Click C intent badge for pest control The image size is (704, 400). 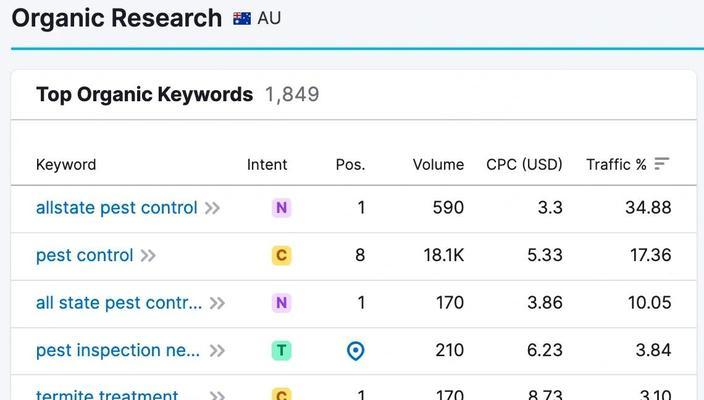point(281,255)
